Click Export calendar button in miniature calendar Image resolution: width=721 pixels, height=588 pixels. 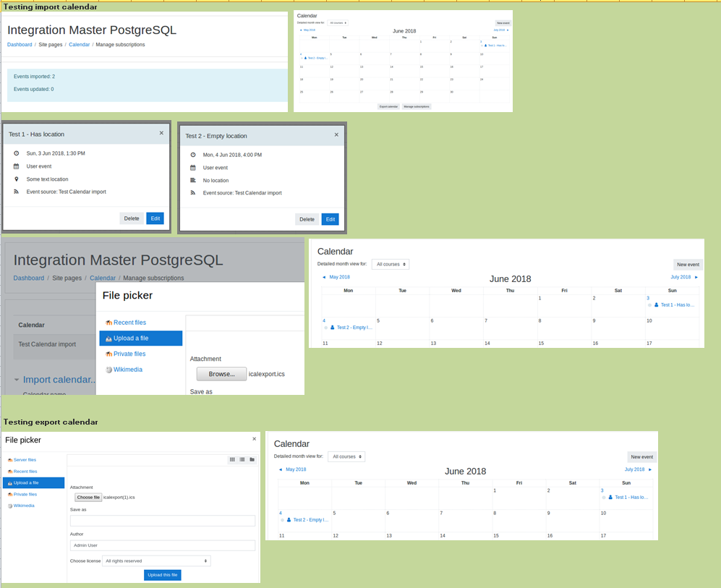[x=388, y=106]
